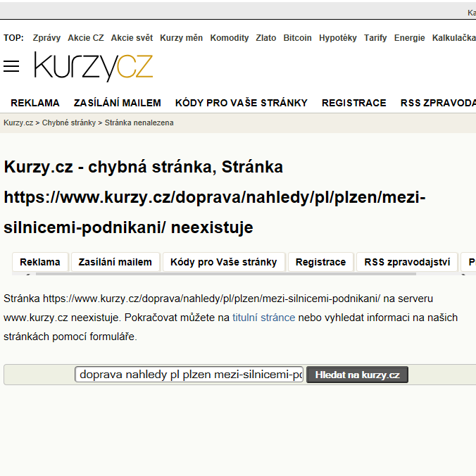The image size is (476, 476).
Task: Open Kurzy měn link
Action: 181,38
